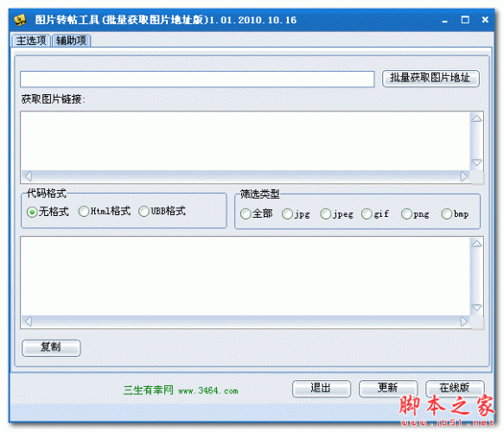Click right arrow of image links horizontal scrollbar
The width and height of the screenshot is (504, 432).
(x=463, y=176)
